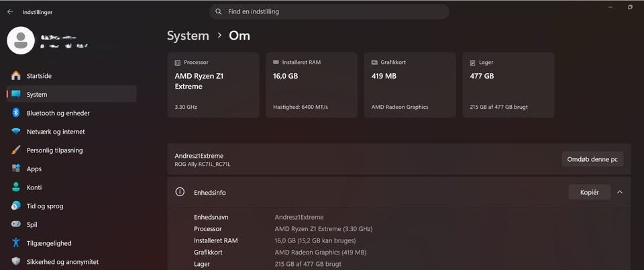This screenshot has width=644, height=270.
Task: Click System in the breadcrumb
Action: pos(188,36)
